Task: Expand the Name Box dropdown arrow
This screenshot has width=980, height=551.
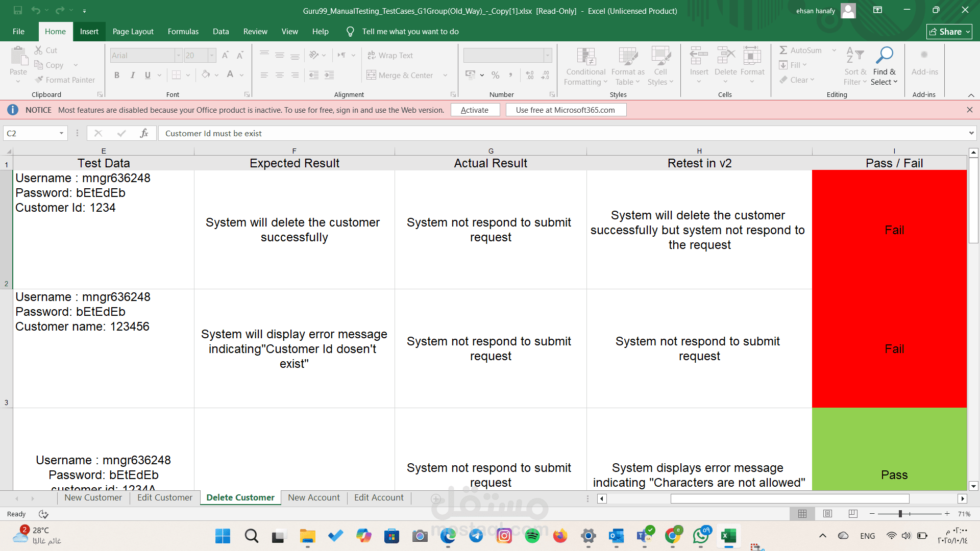Action: (61, 133)
